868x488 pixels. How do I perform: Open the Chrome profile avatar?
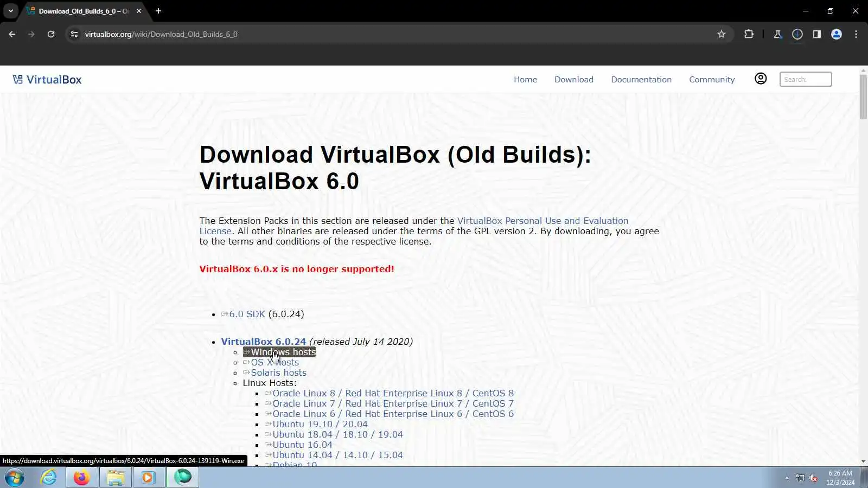(x=837, y=34)
